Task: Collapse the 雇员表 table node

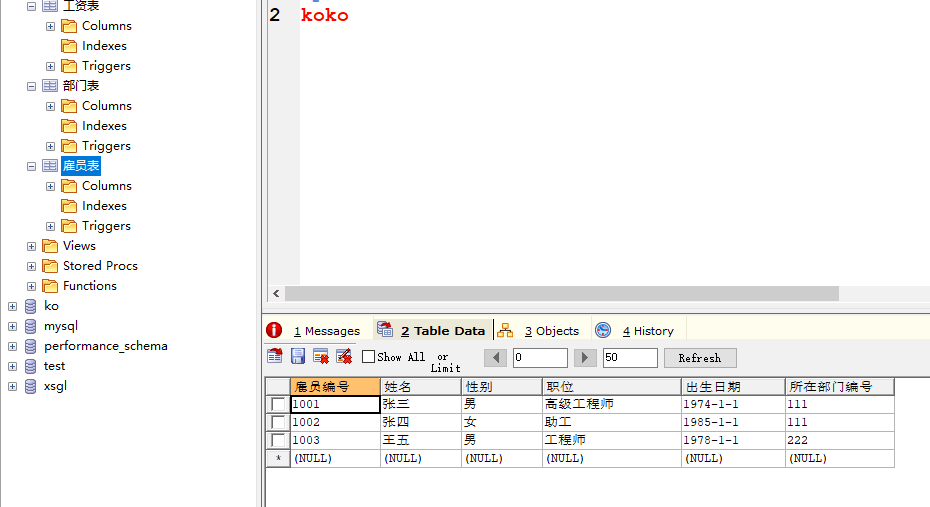Action: pyautogui.click(x=31, y=166)
